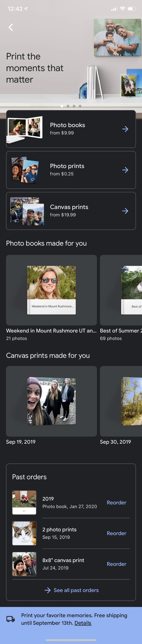Open Photo prints thumbnail image

(25, 170)
